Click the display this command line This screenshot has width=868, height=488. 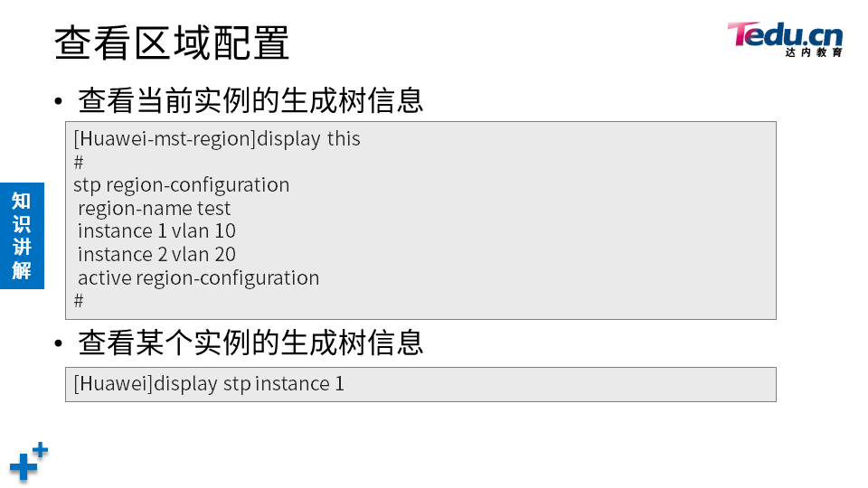(217, 139)
